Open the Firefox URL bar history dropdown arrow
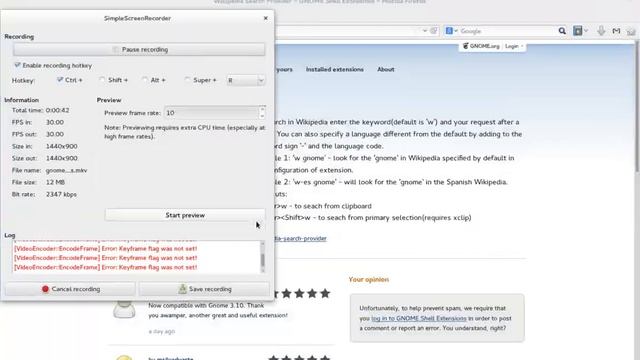The image size is (640, 360). [x=425, y=31]
